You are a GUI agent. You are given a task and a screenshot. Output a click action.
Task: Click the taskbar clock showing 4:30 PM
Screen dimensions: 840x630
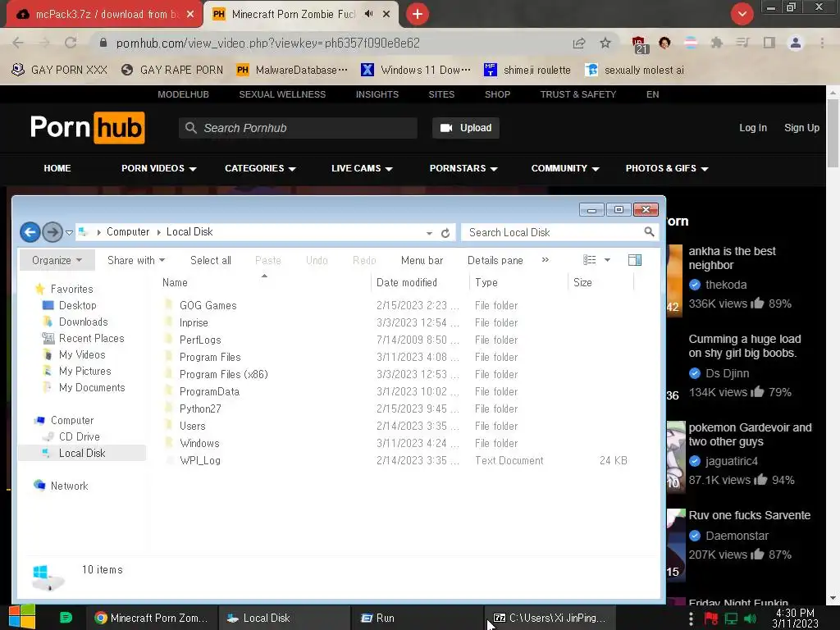(x=795, y=618)
